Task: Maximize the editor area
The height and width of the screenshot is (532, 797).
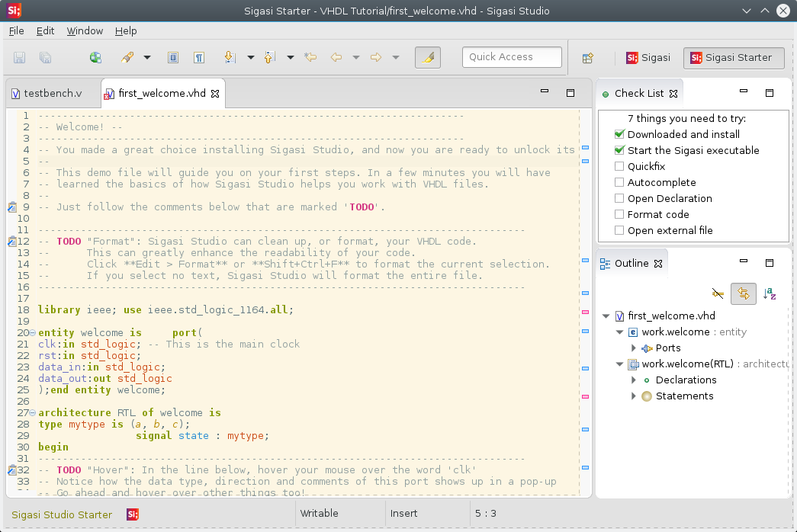Action: click(570, 93)
